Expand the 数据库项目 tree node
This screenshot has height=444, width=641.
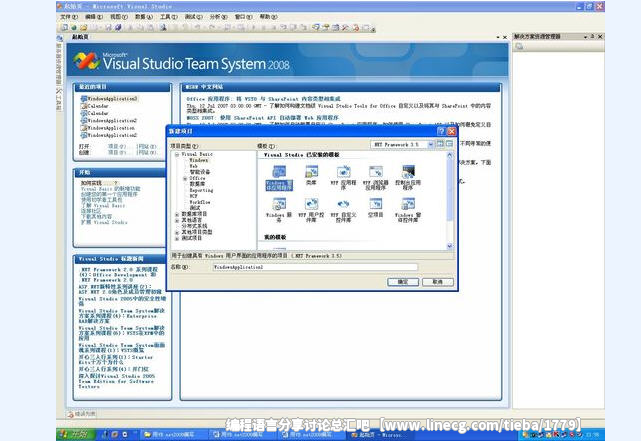point(177,214)
